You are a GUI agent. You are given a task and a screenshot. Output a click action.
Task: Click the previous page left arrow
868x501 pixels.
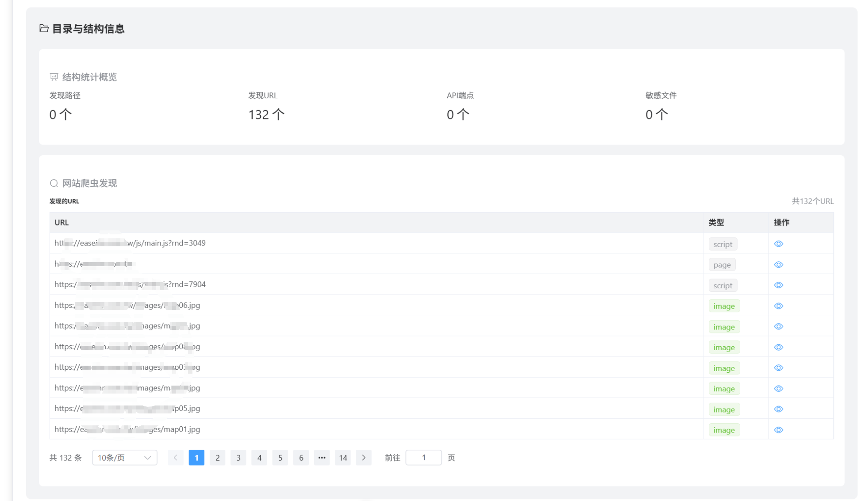tap(176, 458)
